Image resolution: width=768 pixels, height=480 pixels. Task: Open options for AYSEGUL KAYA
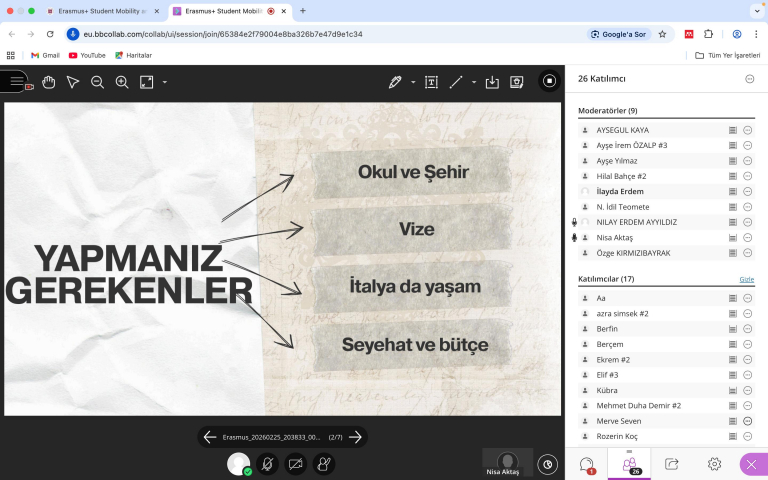[x=747, y=130]
